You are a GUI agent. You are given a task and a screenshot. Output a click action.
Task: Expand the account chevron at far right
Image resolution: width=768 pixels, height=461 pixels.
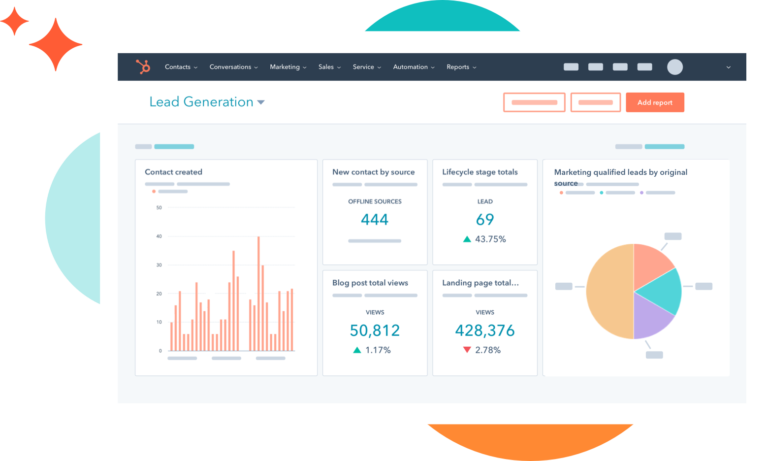tap(728, 67)
